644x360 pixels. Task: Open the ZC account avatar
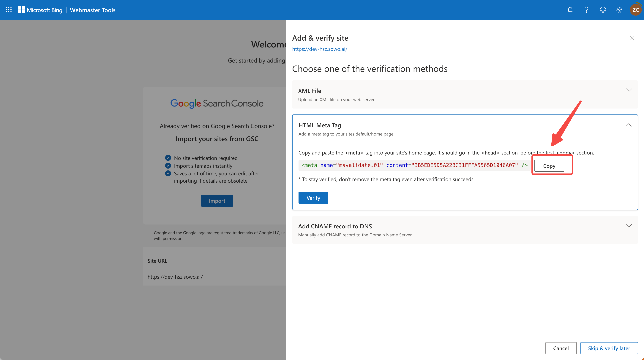pyautogui.click(x=635, y=10)
